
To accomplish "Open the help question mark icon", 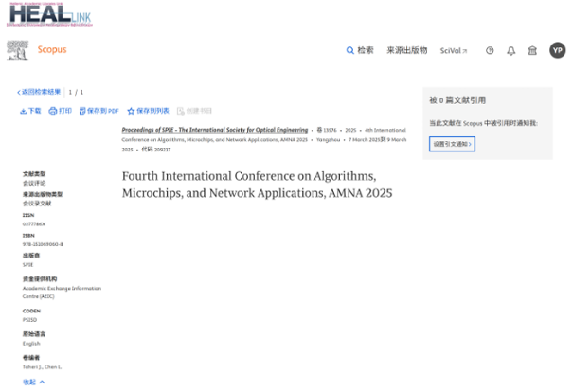I will tap(490, 51).
